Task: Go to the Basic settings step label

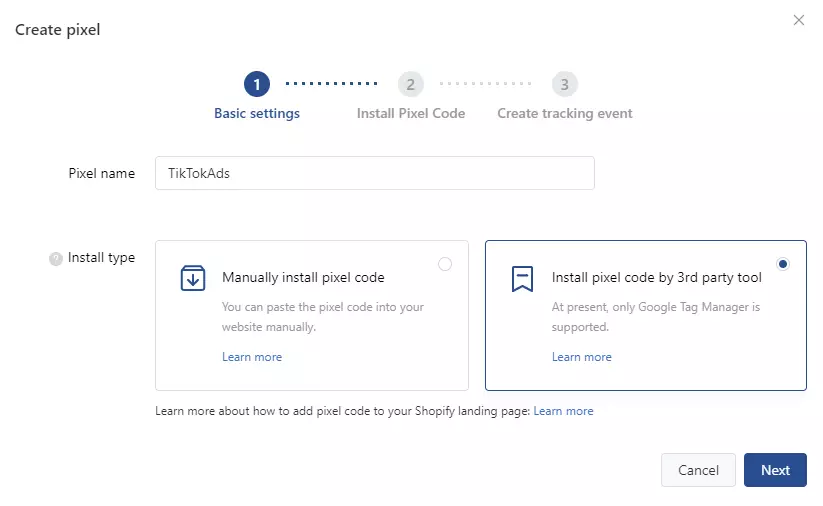Action: click(x=257, y=113)
